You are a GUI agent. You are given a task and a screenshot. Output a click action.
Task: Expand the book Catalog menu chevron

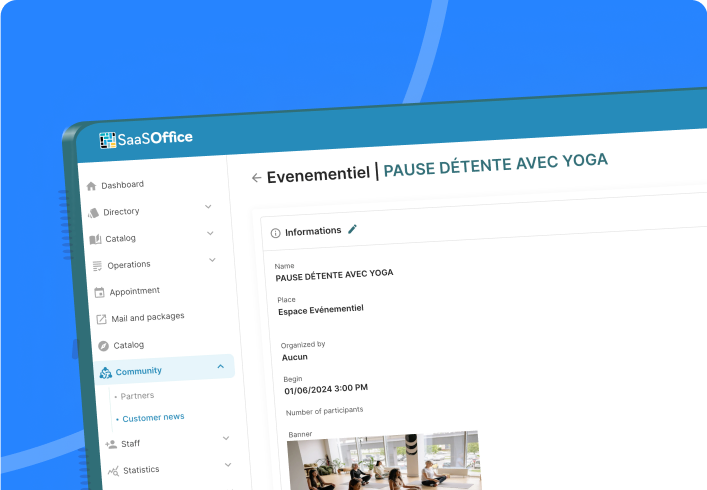(210, 233)
